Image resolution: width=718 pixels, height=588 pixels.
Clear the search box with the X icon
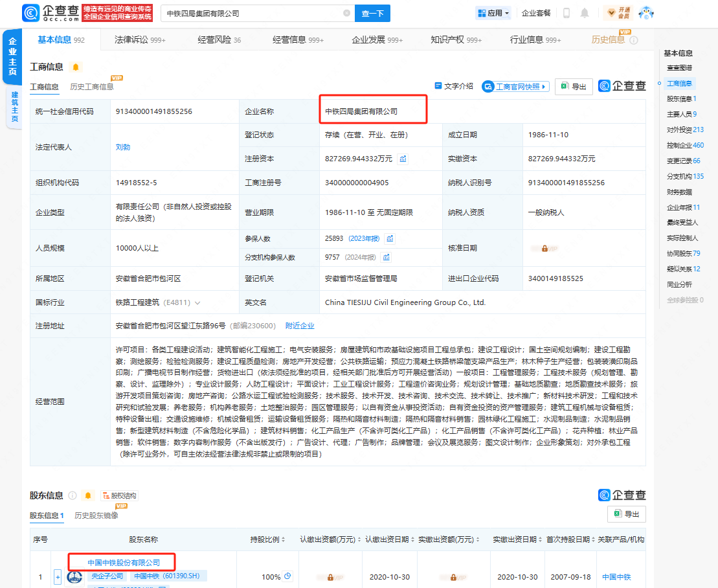[x=346, y=14]
